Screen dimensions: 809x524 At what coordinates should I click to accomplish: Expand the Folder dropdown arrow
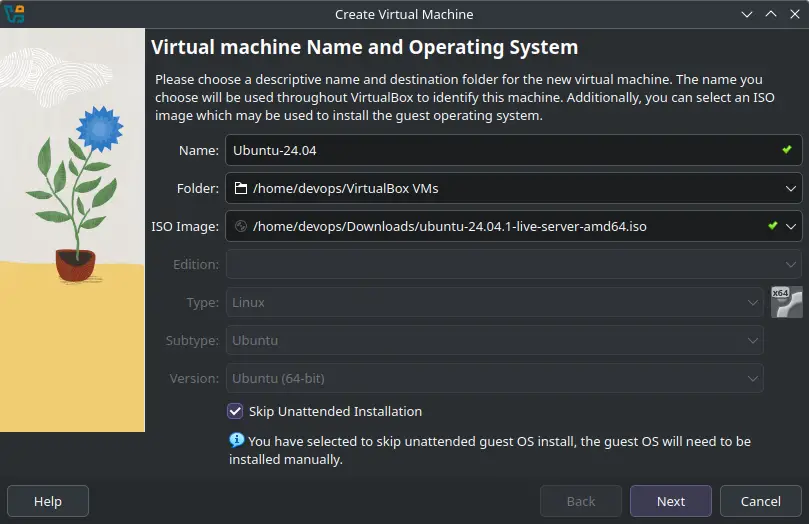tap(790, 189)
